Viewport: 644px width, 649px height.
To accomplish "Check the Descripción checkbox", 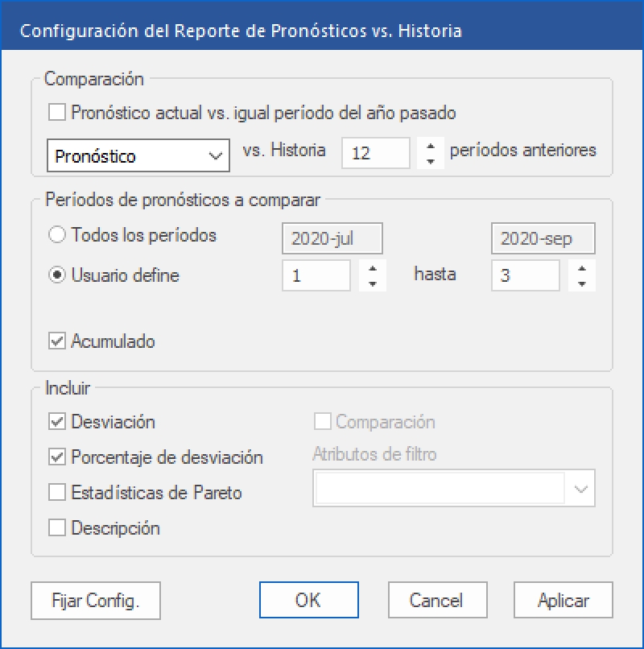I will [x=57, y=528].
